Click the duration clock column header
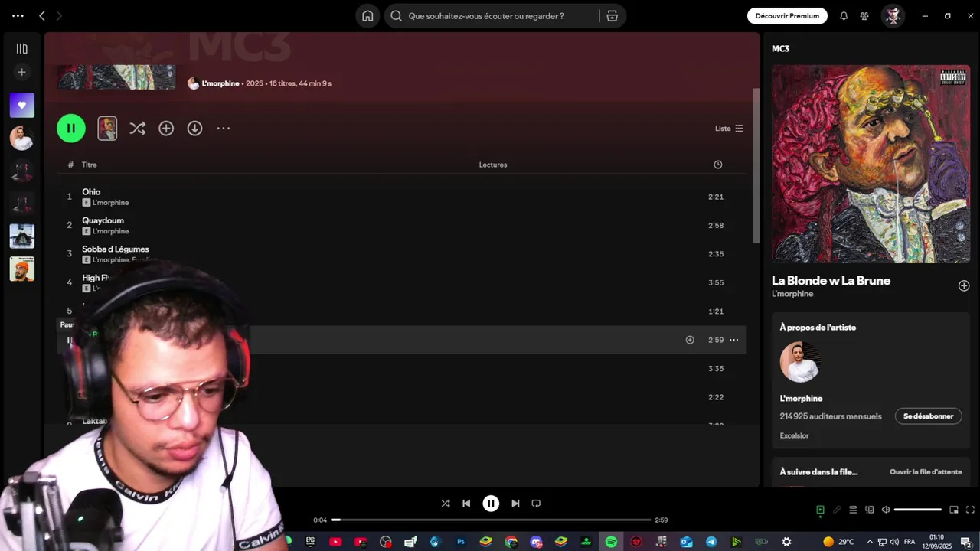The image size is (980, 551). (x=717, y=165)
